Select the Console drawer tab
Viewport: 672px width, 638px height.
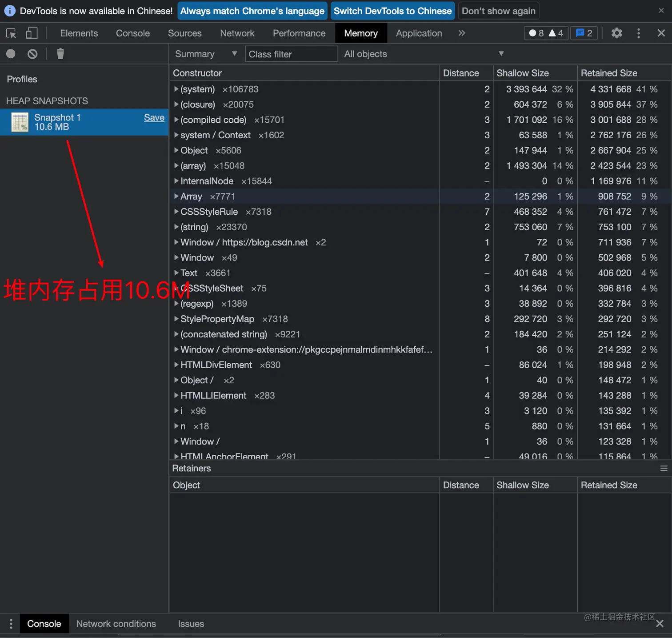point(44,624)
